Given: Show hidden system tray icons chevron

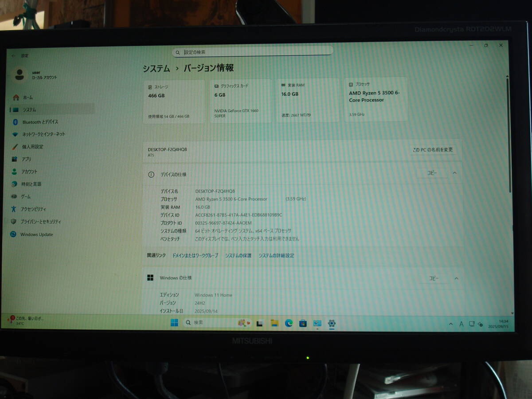Looking at the screenshot, I should pyautogui.click(x=451, y=325).
